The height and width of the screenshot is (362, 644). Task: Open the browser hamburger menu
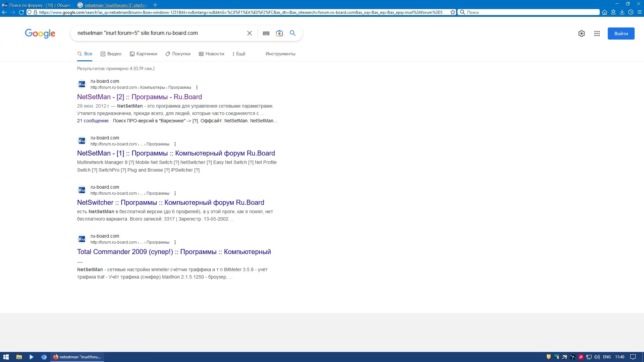639,12
